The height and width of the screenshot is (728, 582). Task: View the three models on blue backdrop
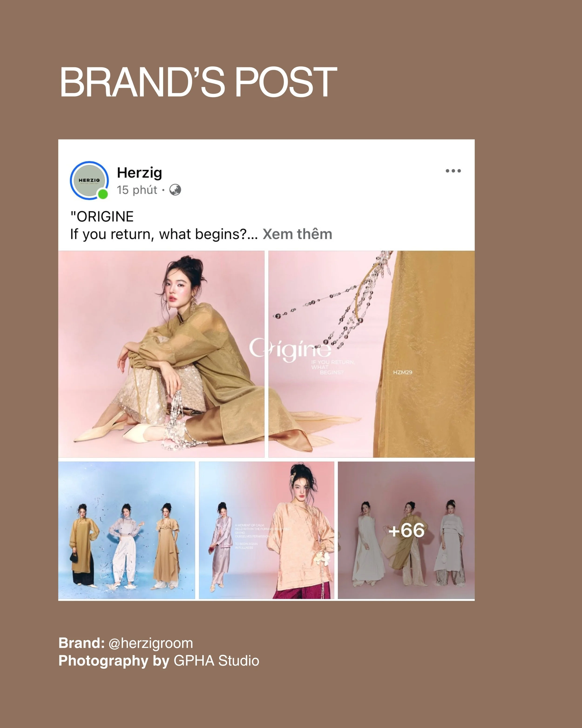point(126,530)
